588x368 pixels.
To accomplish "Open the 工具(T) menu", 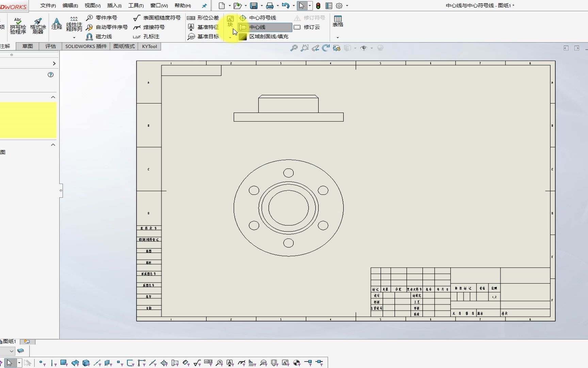I will pos(136,6).
